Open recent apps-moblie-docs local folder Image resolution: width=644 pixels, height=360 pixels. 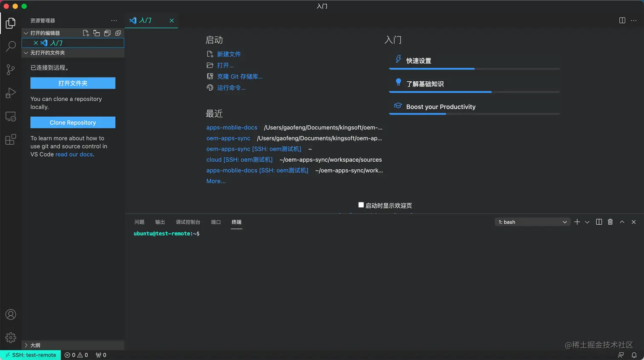pyautogui.click(x=232, y=128)
